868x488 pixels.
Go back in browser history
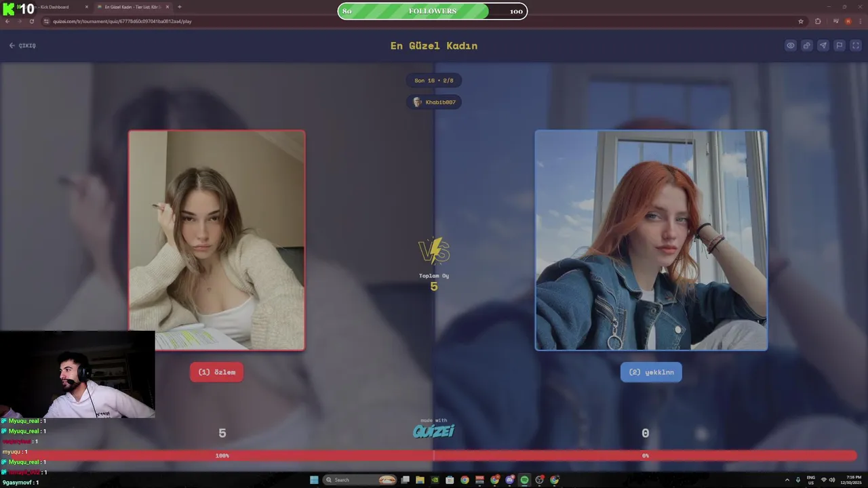7,21
